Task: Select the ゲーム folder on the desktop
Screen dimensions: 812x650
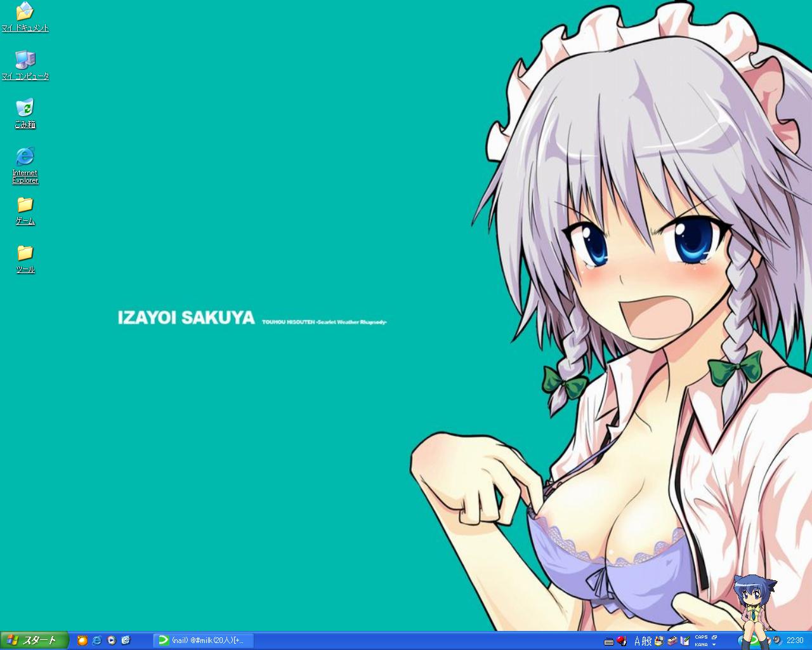Action: point(25,210)
